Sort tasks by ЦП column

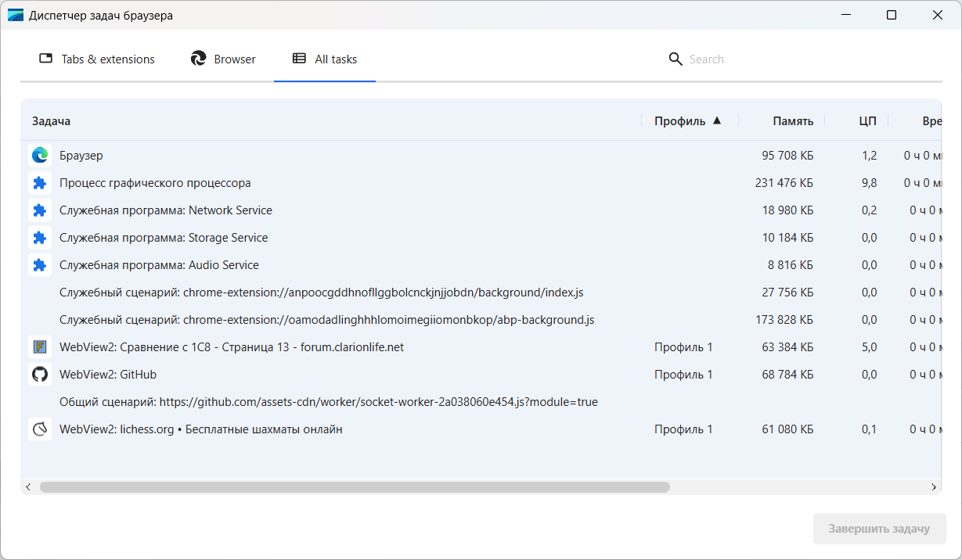[867, 121]
